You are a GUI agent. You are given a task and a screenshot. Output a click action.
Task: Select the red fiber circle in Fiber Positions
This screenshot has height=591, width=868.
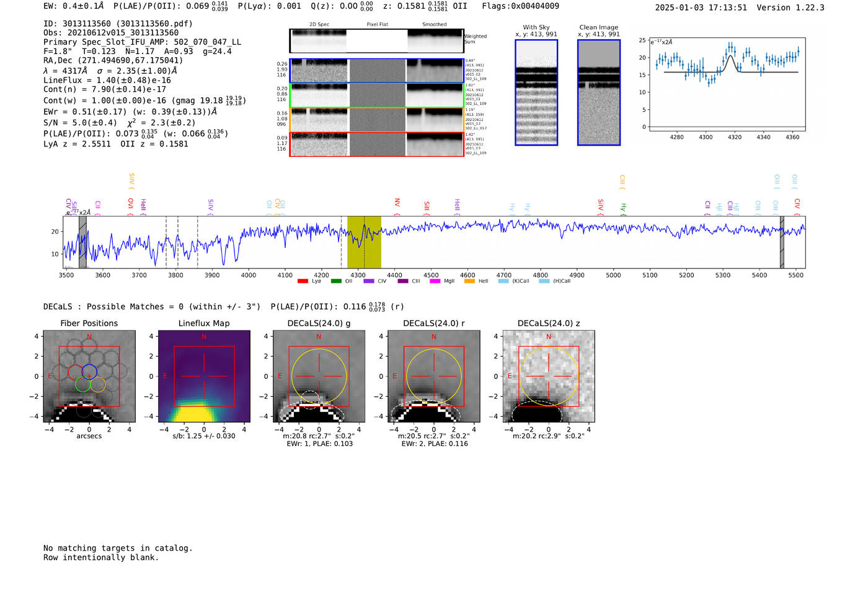point(75,372)
